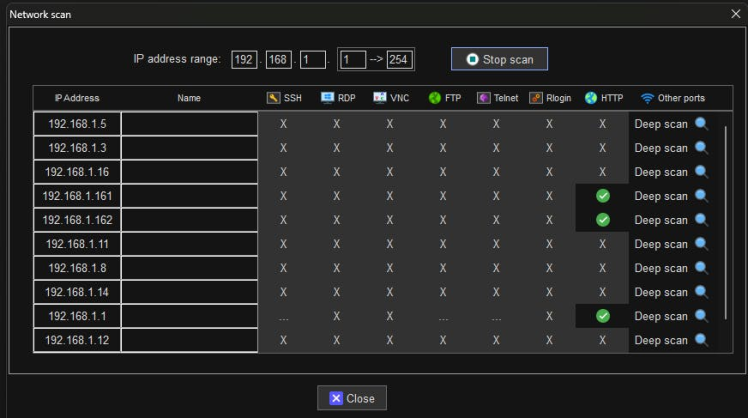
Task: Click Telnet pending dots for 192.168.1.1
Action: point(496,318)
